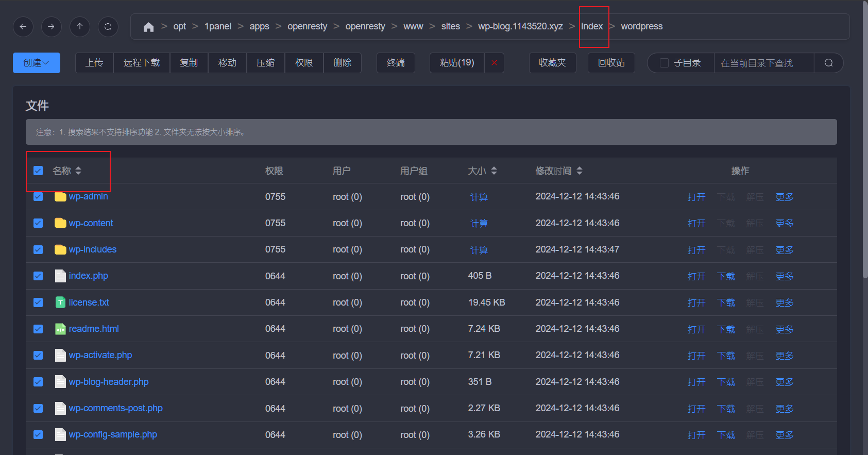Jump to the root home icon
The image size is (868, 455).
tap(148, 27)
